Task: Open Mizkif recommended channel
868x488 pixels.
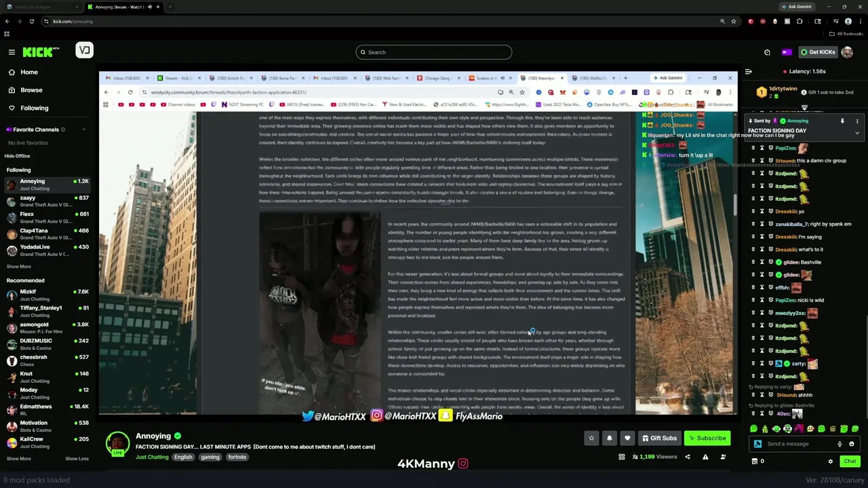Action: tap(47, 295)
